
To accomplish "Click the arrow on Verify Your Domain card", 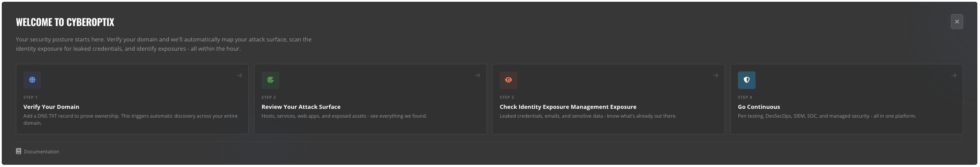I will pyautogui.click(x=239, y=75).
